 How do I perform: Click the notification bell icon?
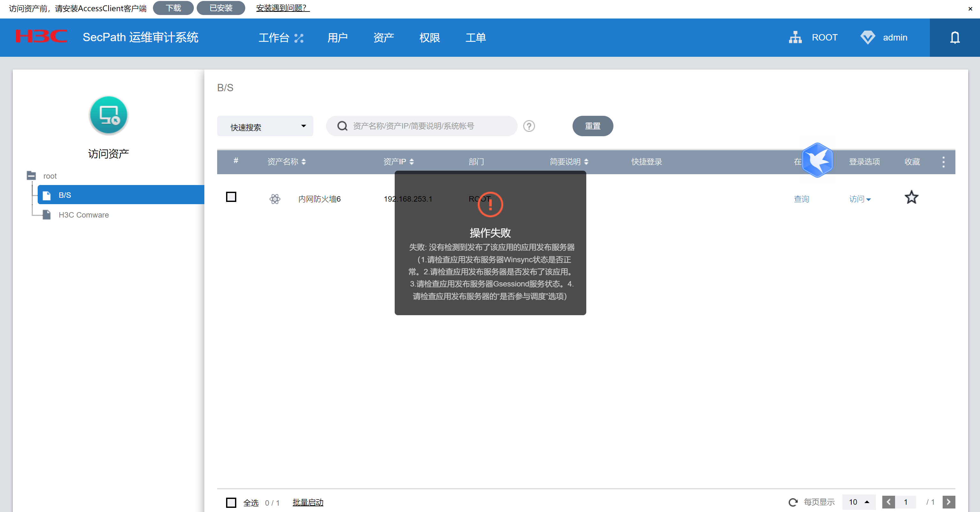(x=954, y=37)
